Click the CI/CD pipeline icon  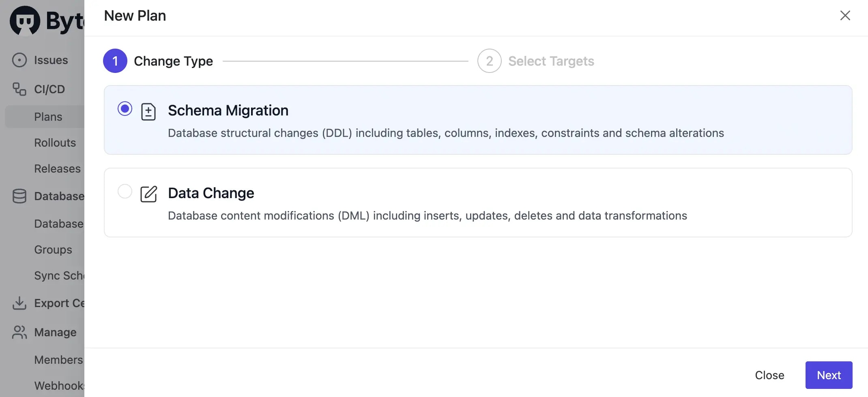19,89
